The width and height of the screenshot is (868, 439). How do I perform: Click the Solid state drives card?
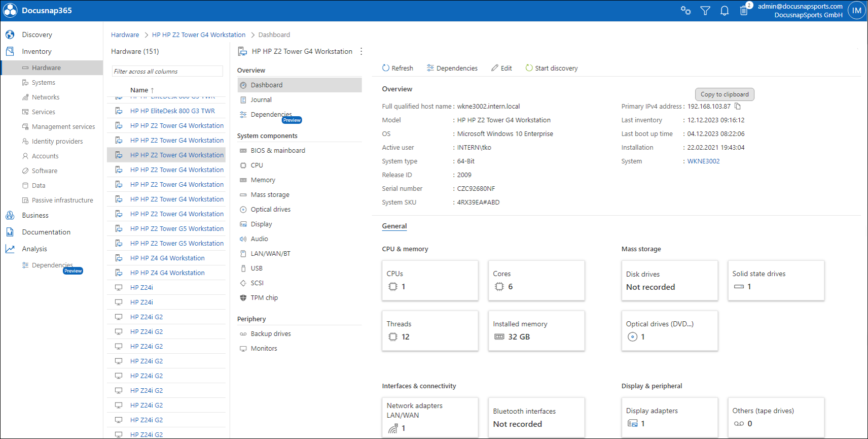(776, 280)
